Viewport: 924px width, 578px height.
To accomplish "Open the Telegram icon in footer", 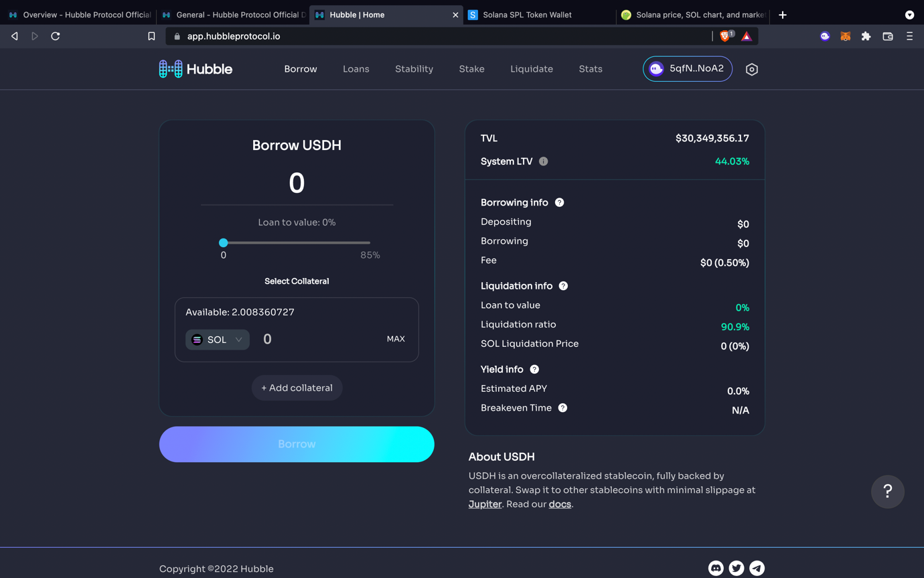I will pyautogui.click(x=757, y=568).
